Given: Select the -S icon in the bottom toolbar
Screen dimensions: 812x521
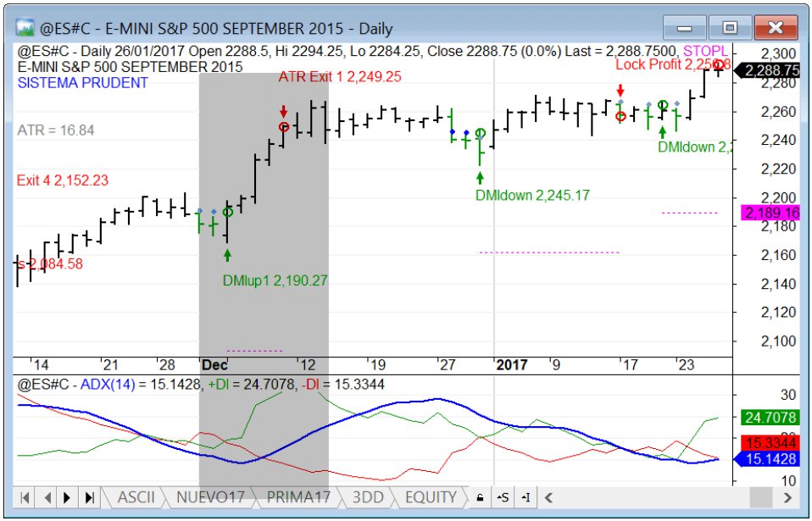Looking at the screenshot, I should (503, 498).
